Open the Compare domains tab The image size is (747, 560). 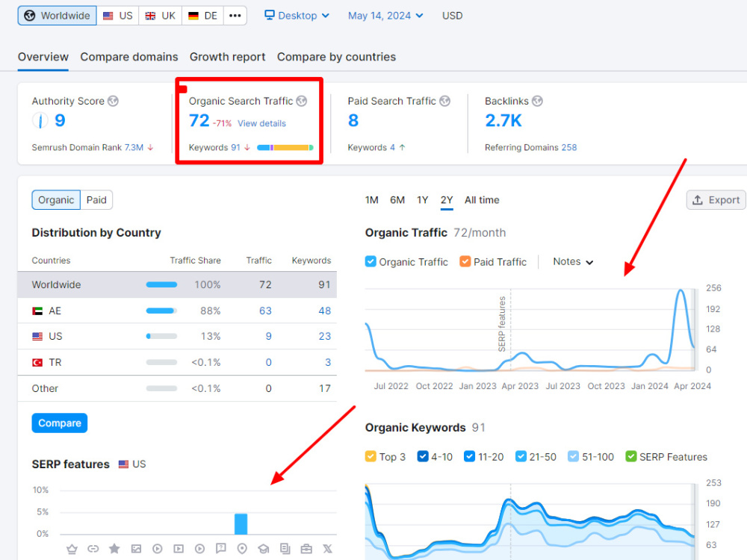[x=129, y=57]
